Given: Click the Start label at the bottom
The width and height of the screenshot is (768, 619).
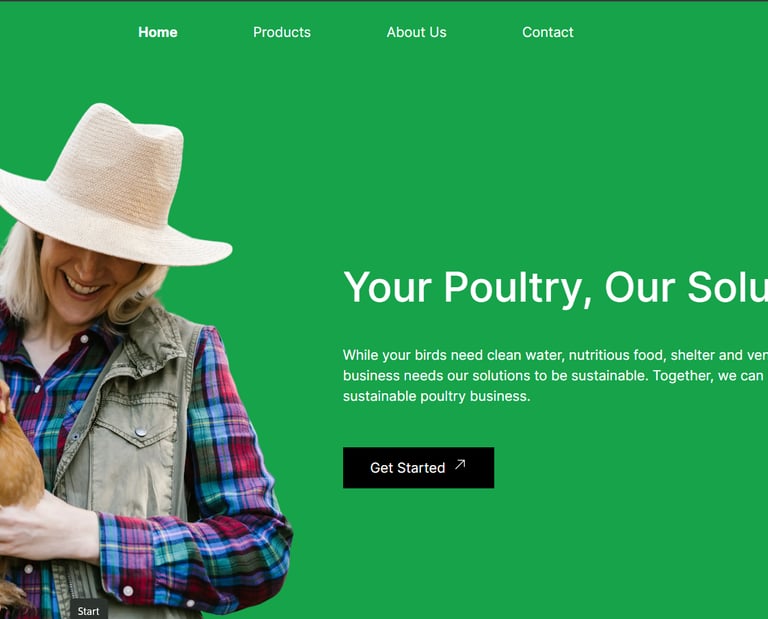Looking at the screenshot, I should [88, 611].
